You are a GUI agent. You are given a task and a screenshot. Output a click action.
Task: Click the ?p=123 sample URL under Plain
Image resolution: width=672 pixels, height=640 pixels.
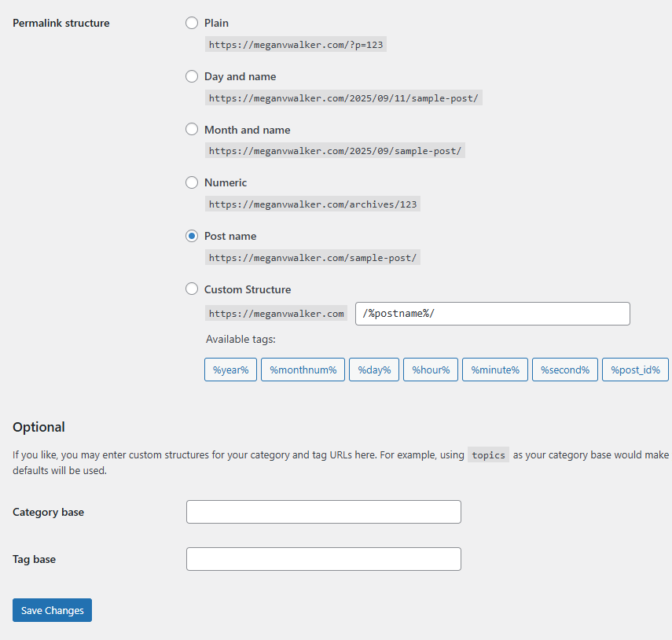click(296, 45)
